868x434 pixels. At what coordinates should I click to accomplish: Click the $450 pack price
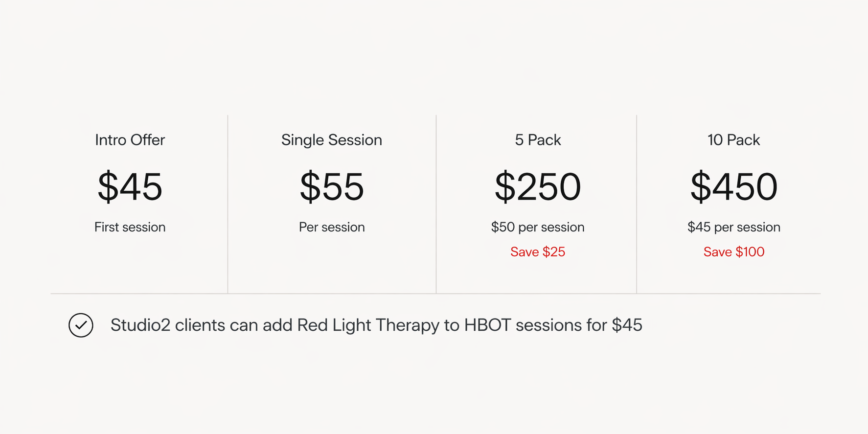[x=733, y=186]
